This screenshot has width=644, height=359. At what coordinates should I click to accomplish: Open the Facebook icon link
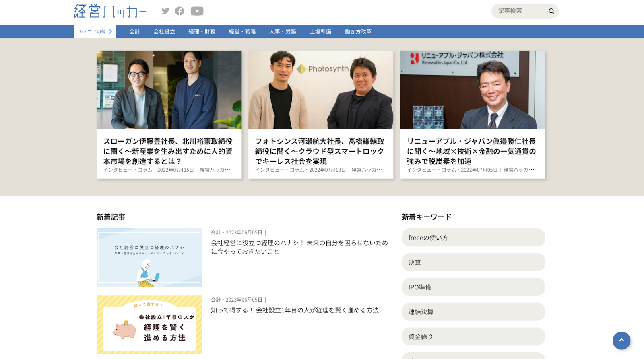pos(180,11)
